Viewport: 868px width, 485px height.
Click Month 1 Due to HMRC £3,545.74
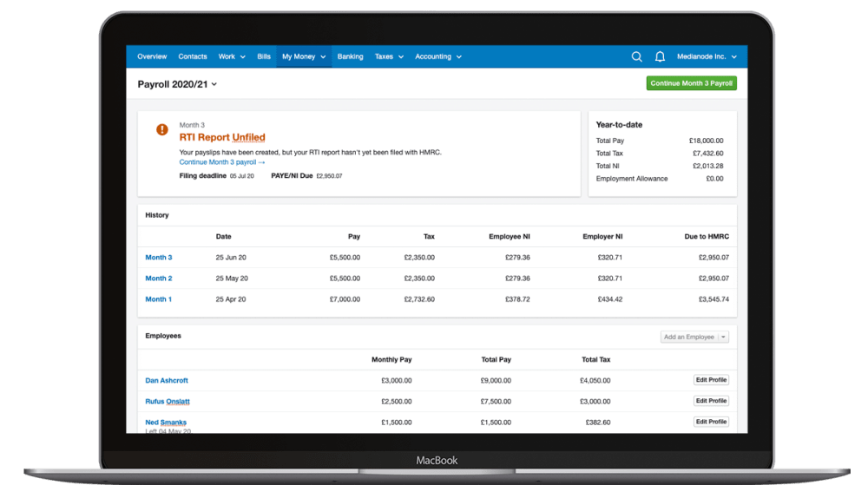[713, 299]
